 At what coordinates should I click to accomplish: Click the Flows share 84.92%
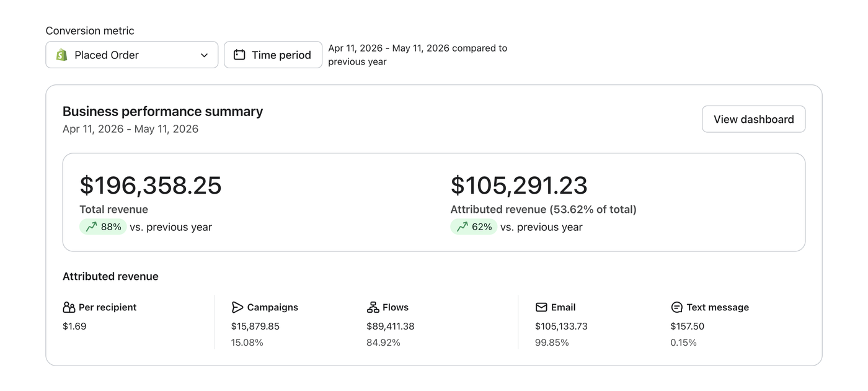(383, 343)
